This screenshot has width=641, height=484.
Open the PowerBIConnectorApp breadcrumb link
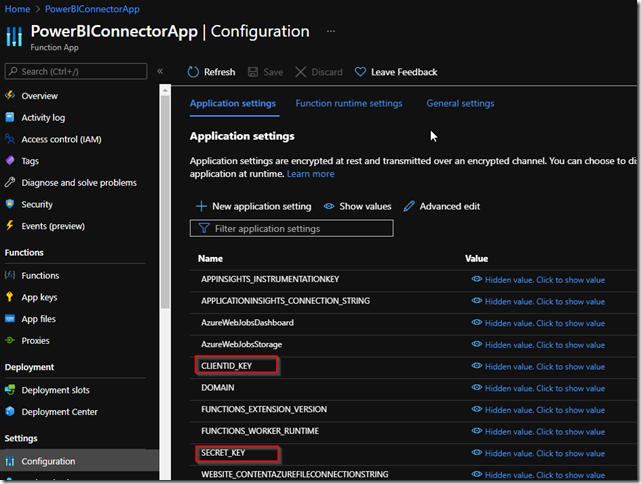[92, 9]
